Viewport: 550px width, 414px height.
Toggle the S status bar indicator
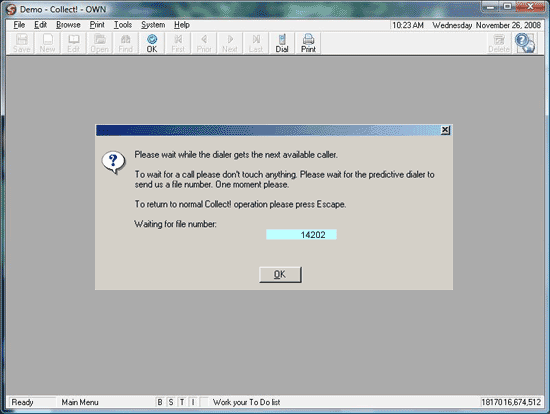point(171,402)
